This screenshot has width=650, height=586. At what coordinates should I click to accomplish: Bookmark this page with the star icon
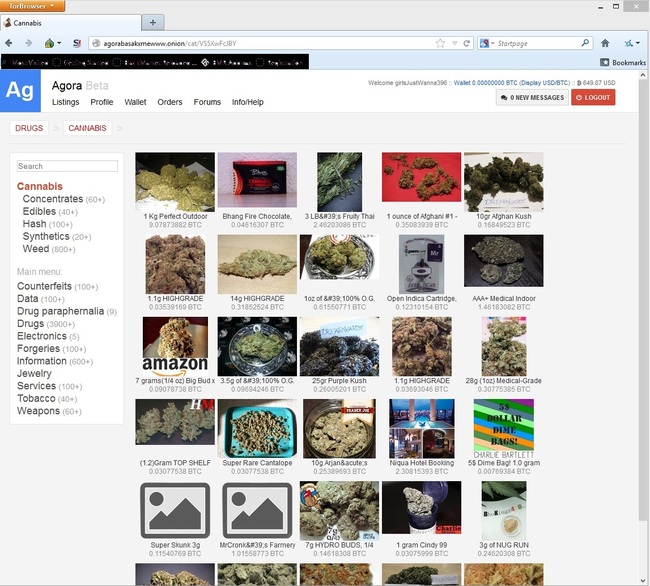point(440,43)
